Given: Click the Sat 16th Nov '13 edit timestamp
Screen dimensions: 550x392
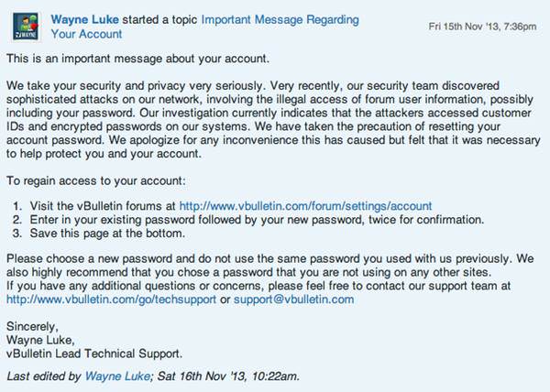Looking at the screenshot, I should 227,376.
